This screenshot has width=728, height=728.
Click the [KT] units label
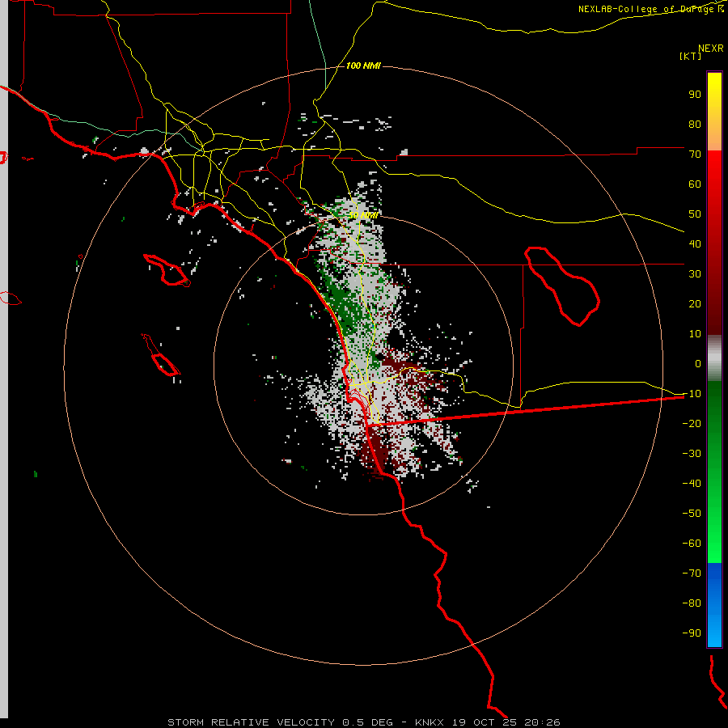[x=691, y=56]
